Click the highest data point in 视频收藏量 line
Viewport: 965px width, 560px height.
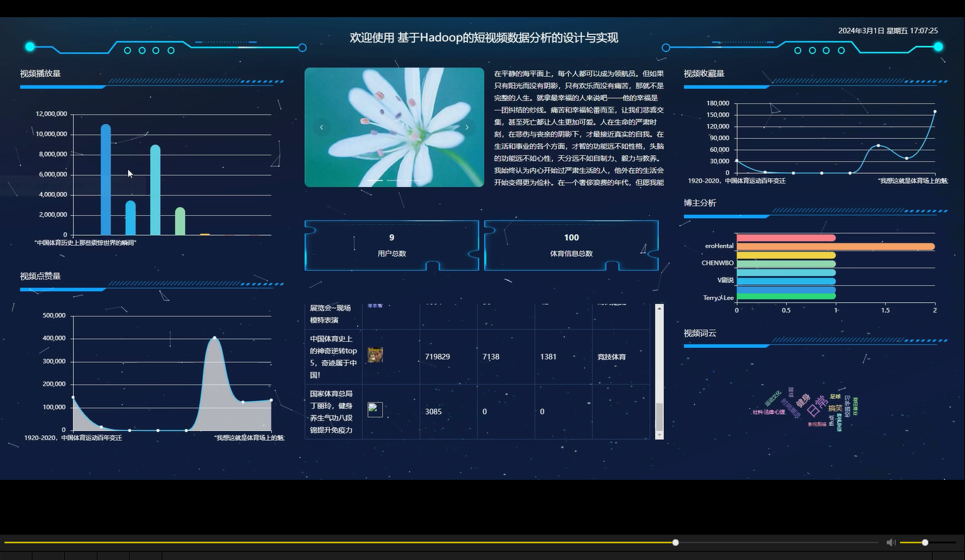coord(935,111)
